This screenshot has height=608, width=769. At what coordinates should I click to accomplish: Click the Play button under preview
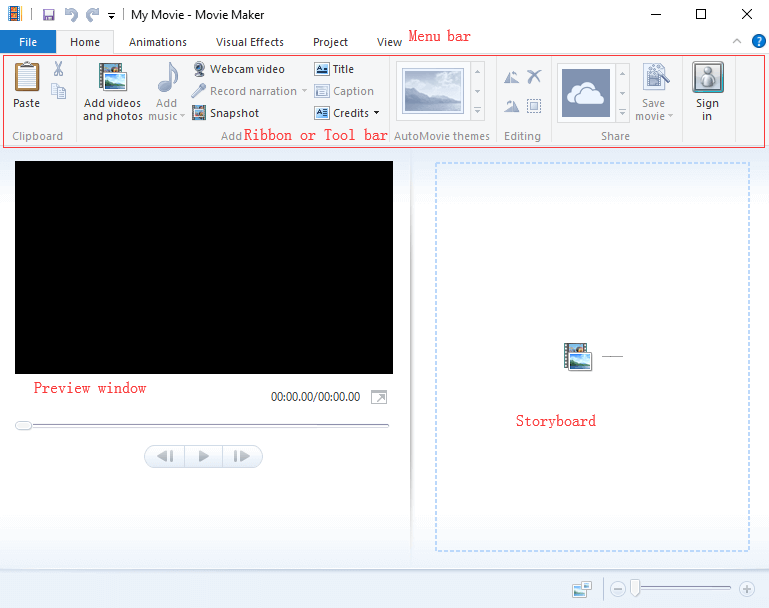pos(204,456)
